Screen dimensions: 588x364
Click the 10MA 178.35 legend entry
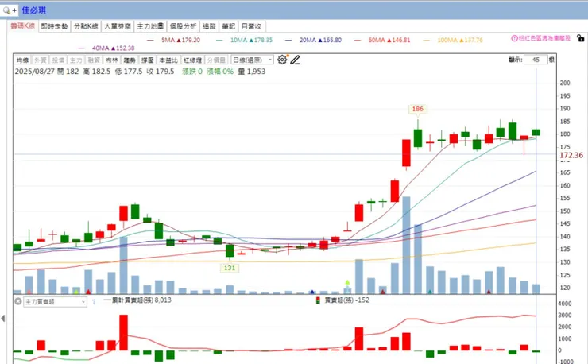(245, 40)
